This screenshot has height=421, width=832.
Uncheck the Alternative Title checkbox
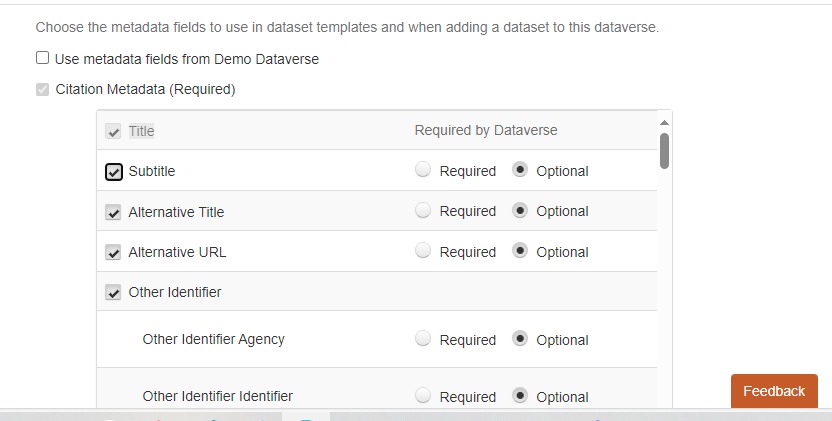coord(114,212)
